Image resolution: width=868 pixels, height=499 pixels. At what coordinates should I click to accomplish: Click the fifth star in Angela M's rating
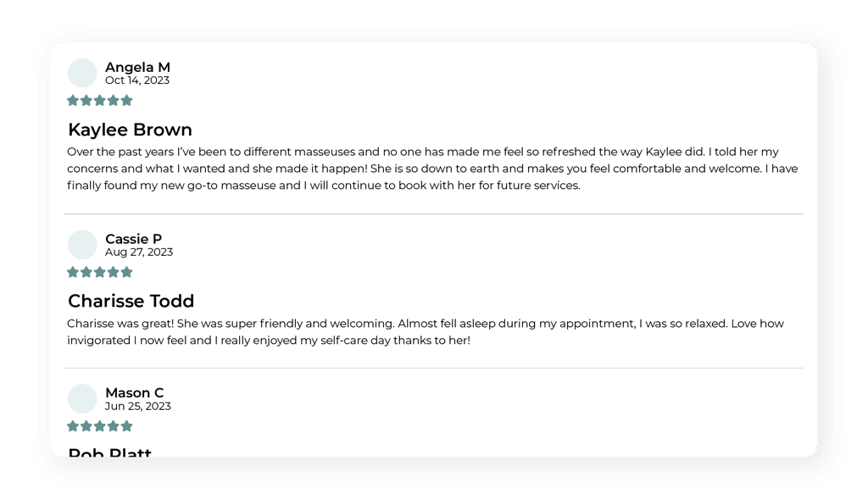(x=127, y=101)
